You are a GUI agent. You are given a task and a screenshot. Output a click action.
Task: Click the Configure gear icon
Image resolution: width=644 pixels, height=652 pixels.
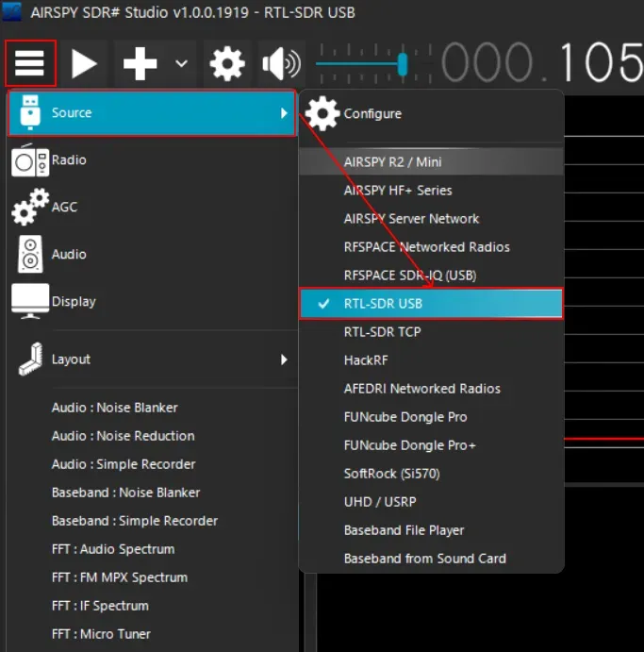(322, 113)
